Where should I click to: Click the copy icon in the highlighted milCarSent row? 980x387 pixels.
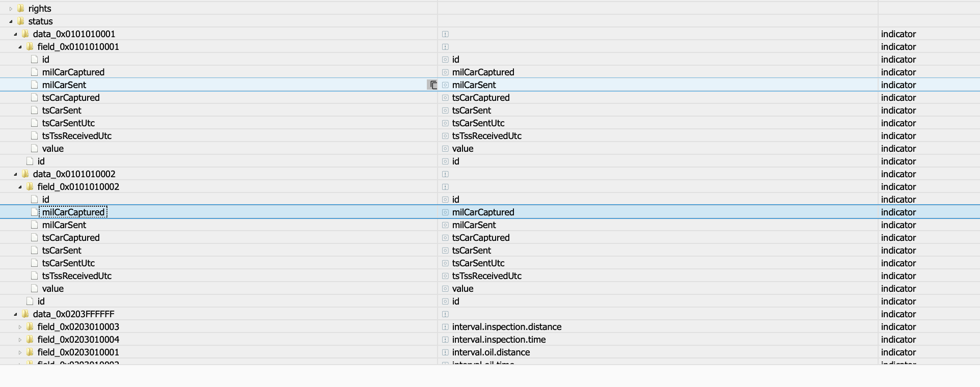coord(432,85)
